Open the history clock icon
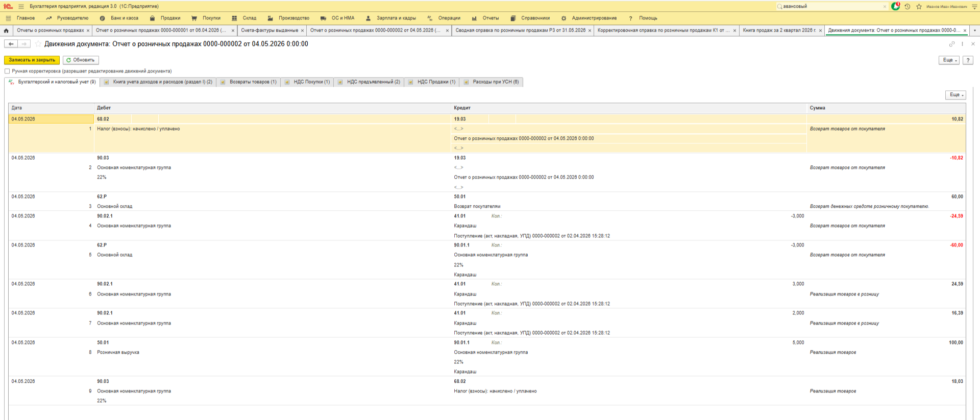The image size is (980, 420). (908, 7)
